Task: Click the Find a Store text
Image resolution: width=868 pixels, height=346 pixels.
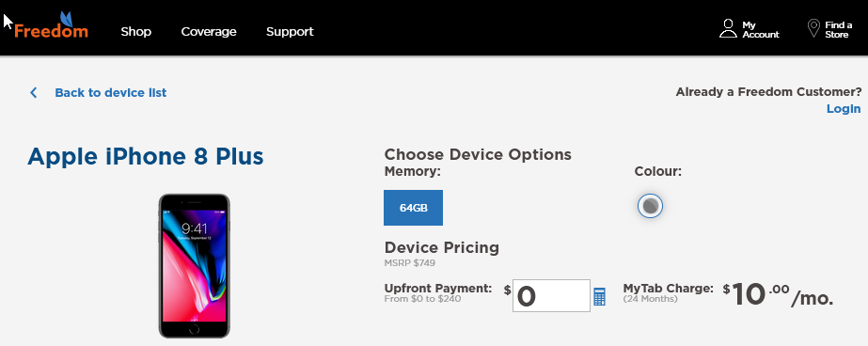Action: click(x=838, y=30)
